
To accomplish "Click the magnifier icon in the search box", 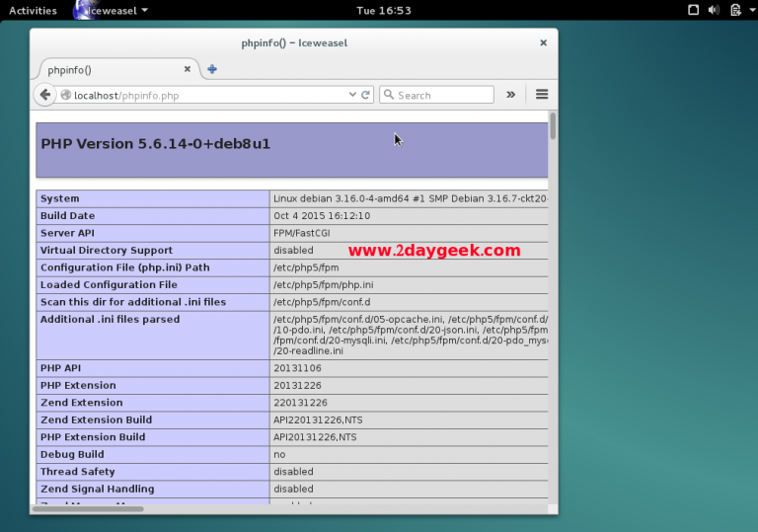I will click(389, 96).
